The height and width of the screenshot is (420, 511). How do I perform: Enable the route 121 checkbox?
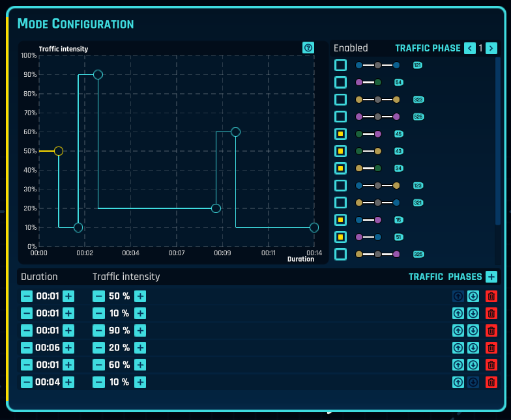[x=340, y=65]
